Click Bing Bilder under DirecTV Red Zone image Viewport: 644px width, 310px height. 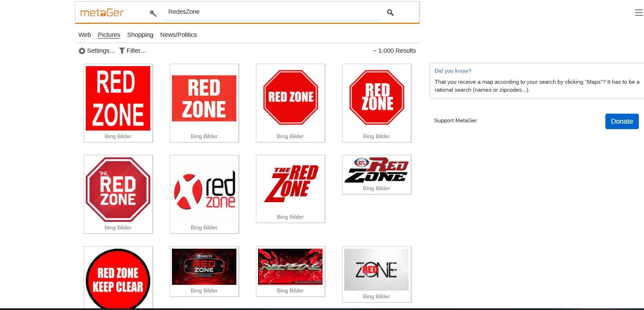pos(204,291)
